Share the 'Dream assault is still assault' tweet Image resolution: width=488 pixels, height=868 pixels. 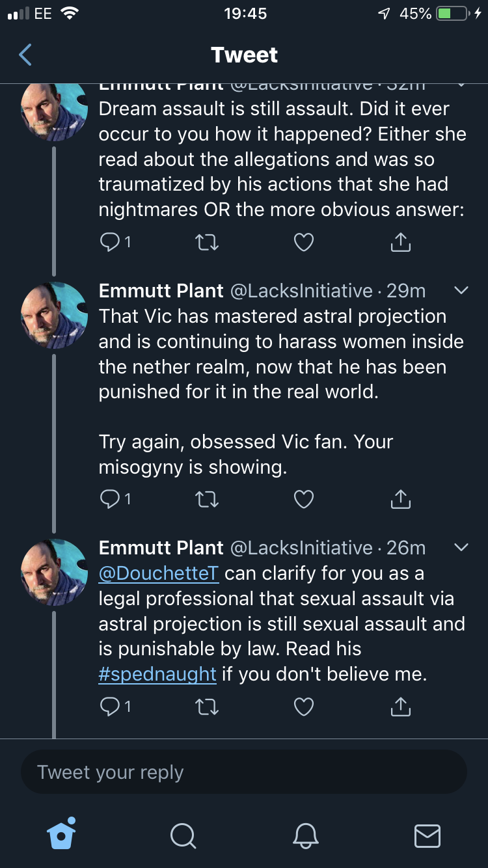point(401,241)
